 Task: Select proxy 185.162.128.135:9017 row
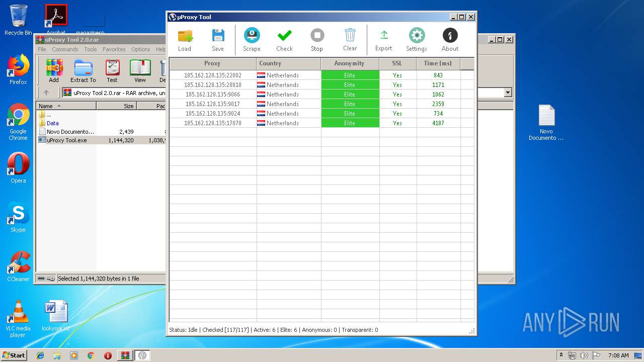tap(321, 104)
